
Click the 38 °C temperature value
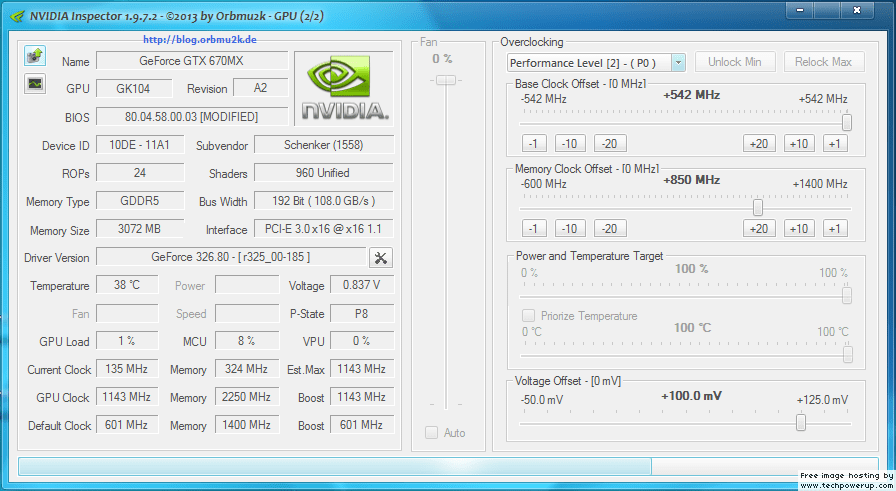[127, 285]
